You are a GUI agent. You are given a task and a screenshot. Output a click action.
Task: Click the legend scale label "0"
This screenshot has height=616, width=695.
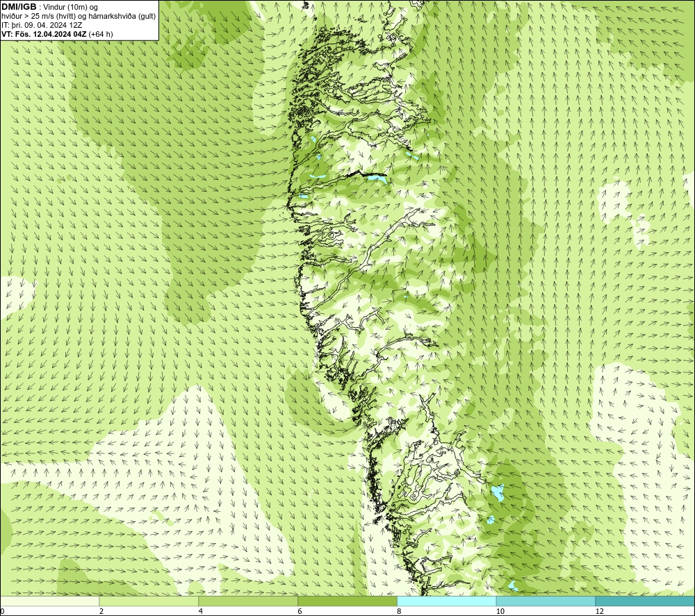[x=3, y=611]
